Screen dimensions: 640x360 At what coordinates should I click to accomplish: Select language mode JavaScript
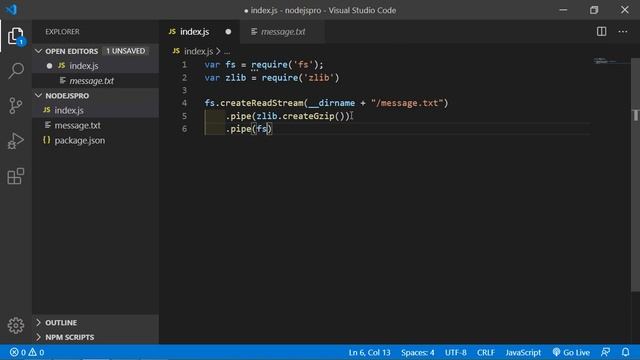coord(523,352)
